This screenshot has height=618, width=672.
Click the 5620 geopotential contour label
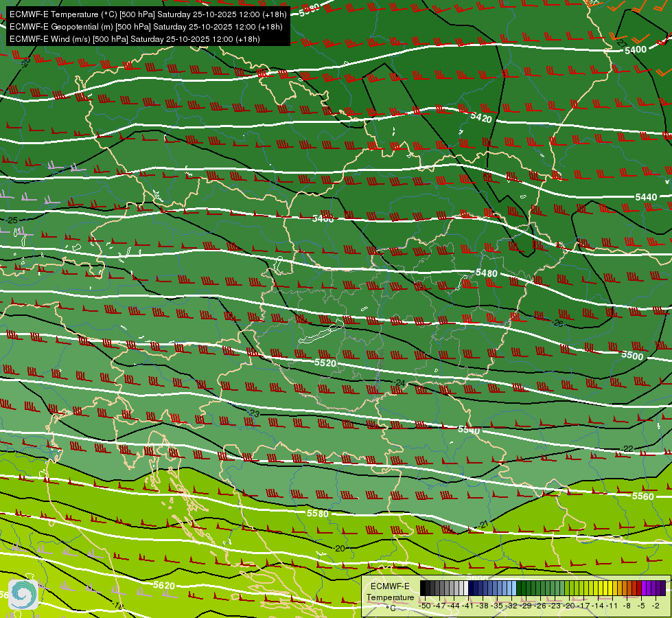(164, 586)
